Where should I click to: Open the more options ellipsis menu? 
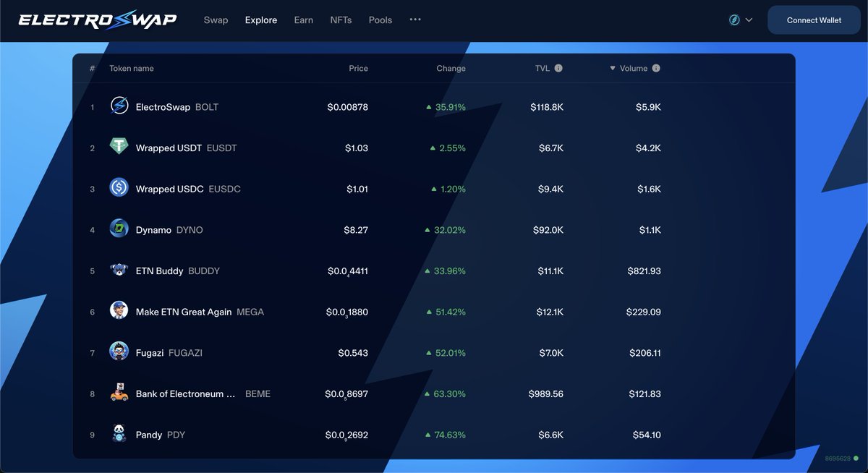click(415, 20)
